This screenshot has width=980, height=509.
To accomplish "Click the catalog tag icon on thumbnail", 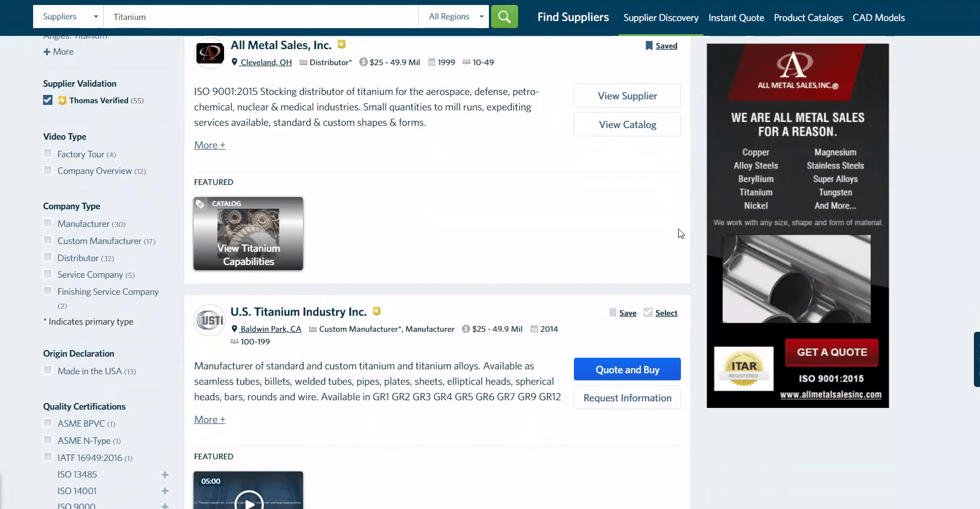I will [x=201, y=204].
